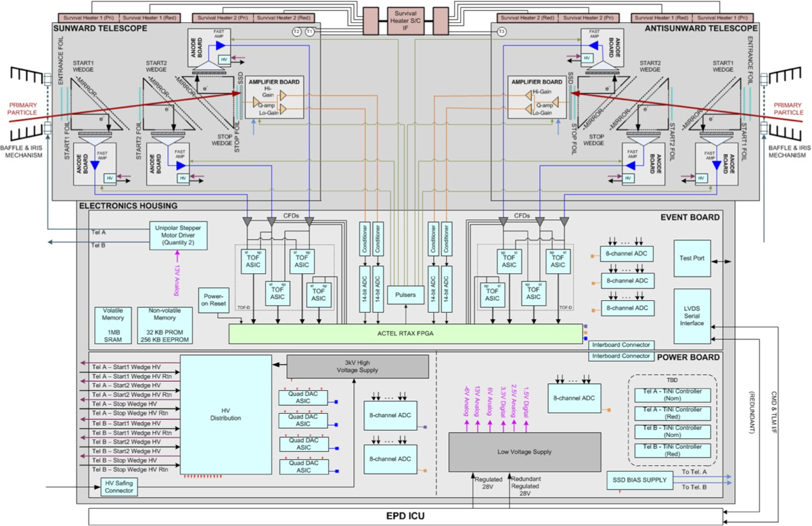812x526 pixels.
Task: Select the T3 circle marker
Action: pos(501,32)
